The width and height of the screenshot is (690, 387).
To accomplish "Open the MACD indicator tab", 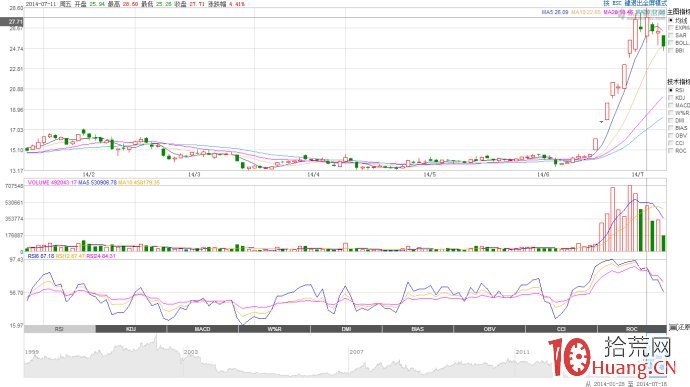I will point(203,329).
